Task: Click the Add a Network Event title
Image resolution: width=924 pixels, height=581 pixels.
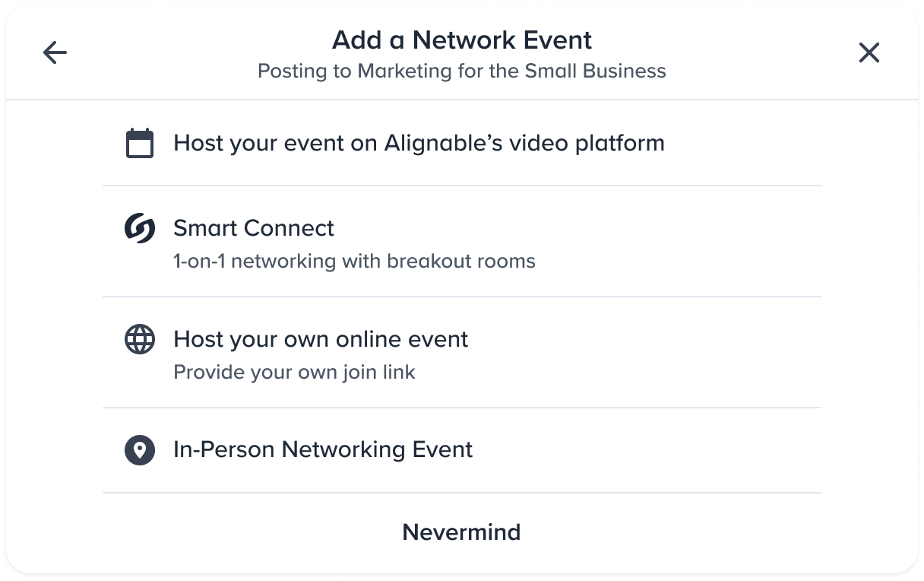Action: tap(462, 40)
